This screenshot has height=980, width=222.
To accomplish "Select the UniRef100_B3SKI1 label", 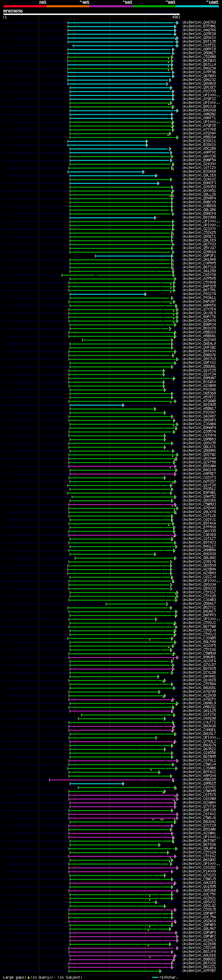I will point(199,141).
